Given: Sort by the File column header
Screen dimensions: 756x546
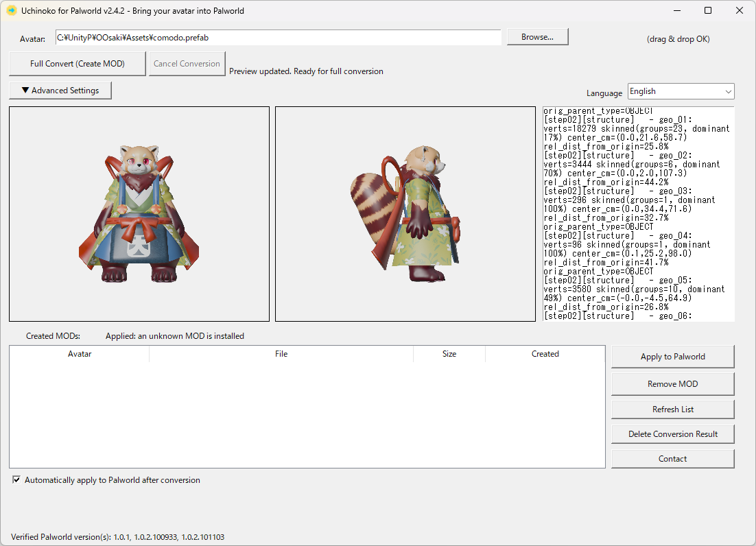Looking at the screenshot, I should (281, 354).
